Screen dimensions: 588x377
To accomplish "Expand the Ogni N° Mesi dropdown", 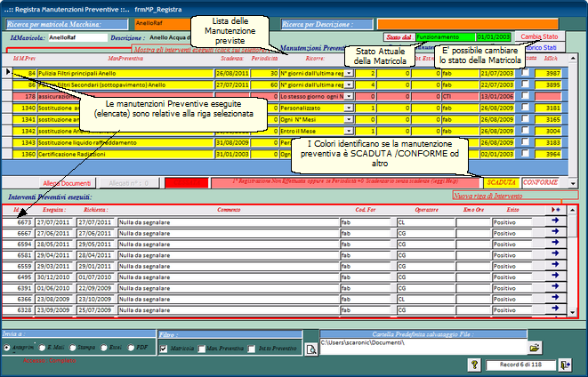I will point(349,119).
